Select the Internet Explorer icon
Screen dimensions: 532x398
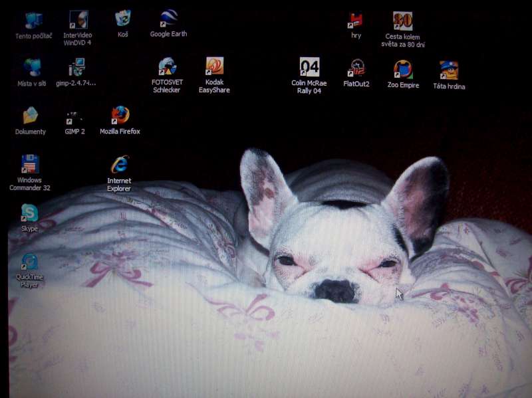coord(120,164)
